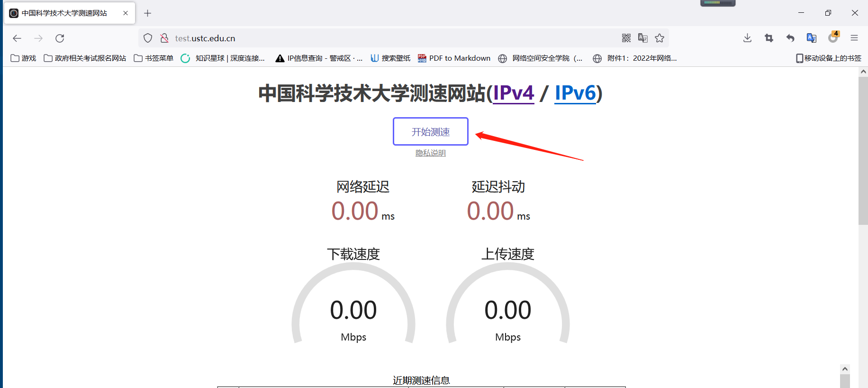This screenshot has width=868, height=388.
Task: Click the browser Back arrow
Action: coord(17,38)
